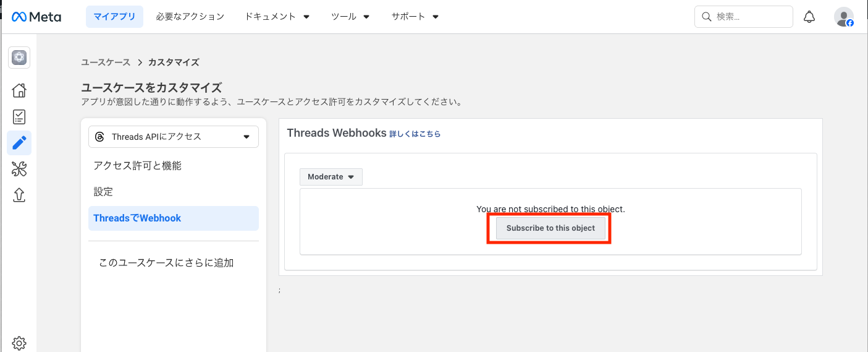Click into the 検索 search field
This screenshot has width=868, height=352.
pyautogui.click(x=751, y=17)
